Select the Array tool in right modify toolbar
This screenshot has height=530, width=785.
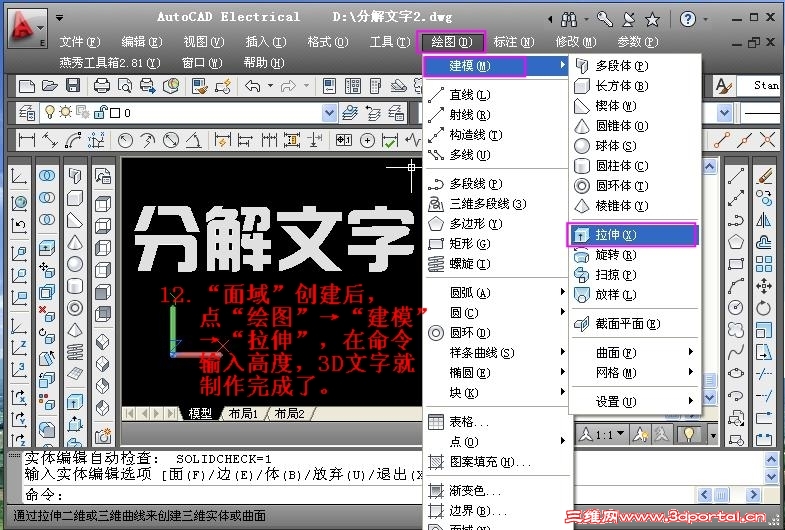point(763,264)
